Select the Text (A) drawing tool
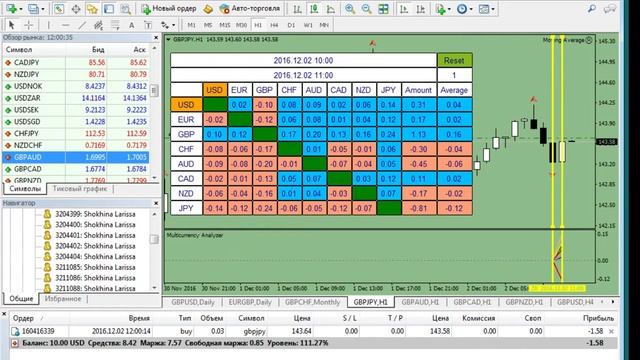Image resolution: width=640 pixels, height=360 pixels. click(x=131, y=25)
